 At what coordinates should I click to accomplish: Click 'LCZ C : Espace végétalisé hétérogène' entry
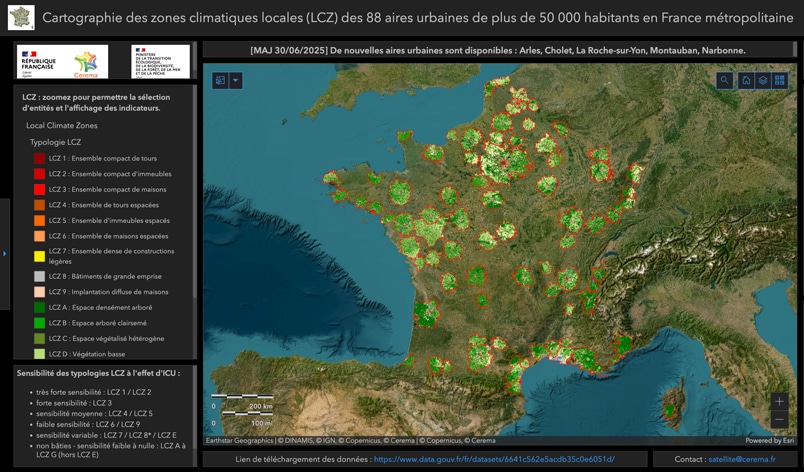[x=106, y=339]
